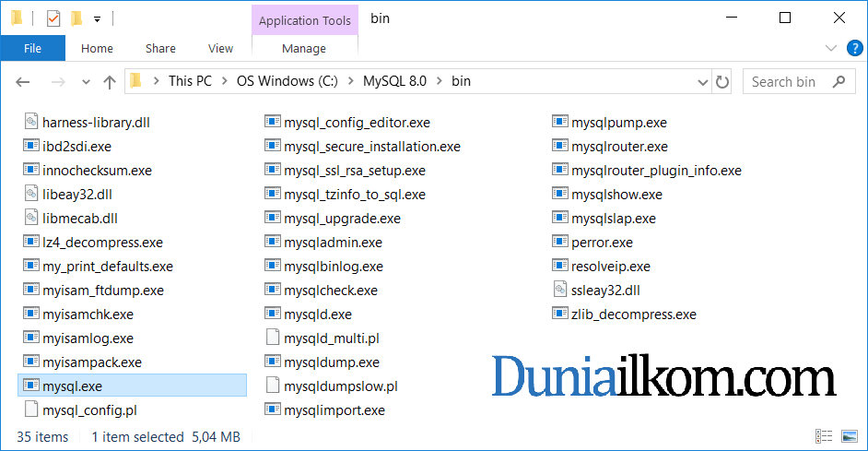Select file name mysql_ssl_rsa_setup.exe
Screen dimensions: 868x451
(355, 171)
